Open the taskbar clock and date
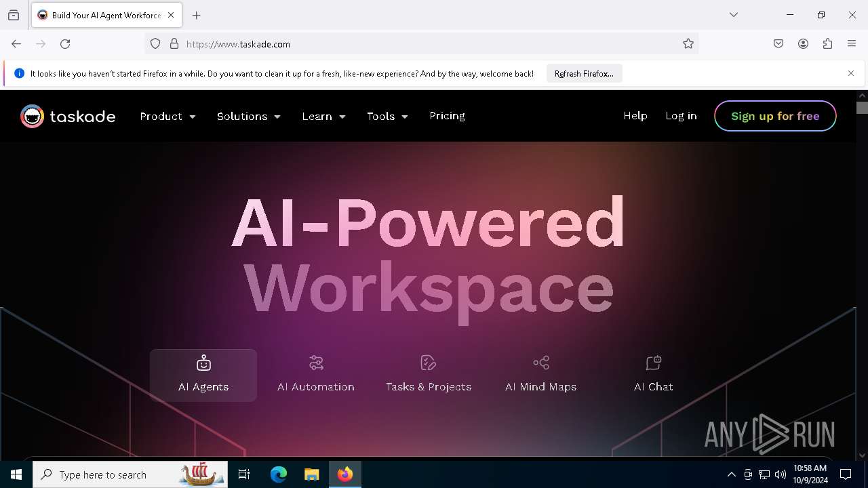The image size is (868, 488). coord(810,474)
